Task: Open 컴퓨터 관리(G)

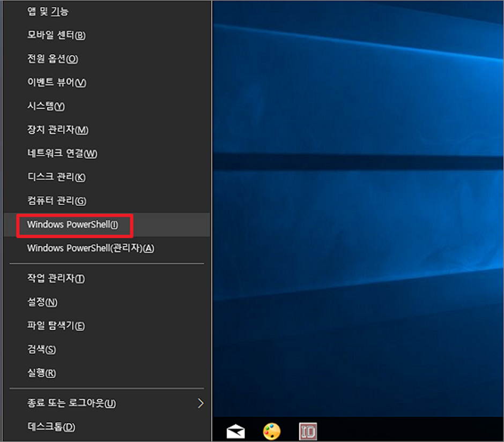Action: [x=106, y=201]
